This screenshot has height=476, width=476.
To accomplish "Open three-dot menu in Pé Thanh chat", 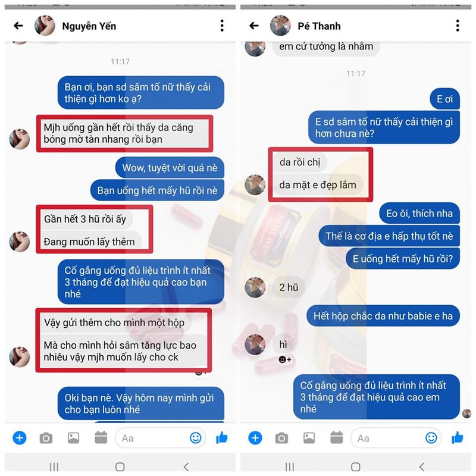I will (458, 26).
